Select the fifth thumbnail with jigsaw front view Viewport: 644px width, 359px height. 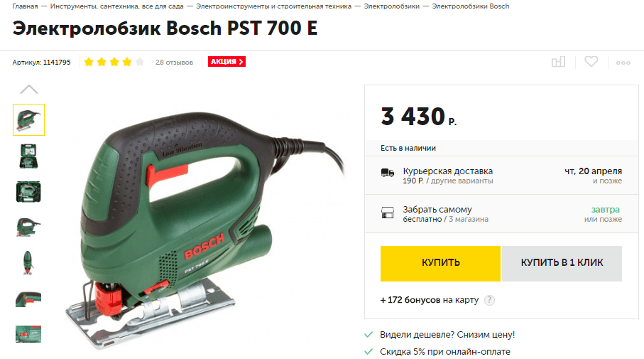28,262
